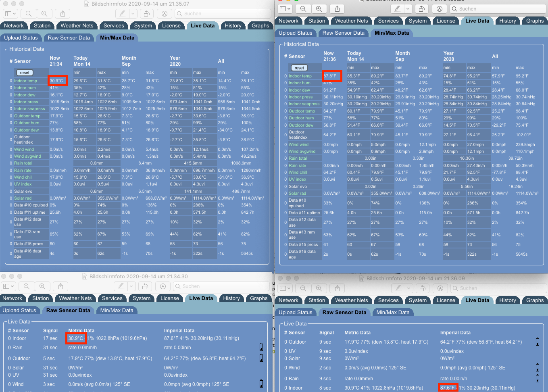Open the sidebar view menu in the 21.36.09 window

(285, 288)
